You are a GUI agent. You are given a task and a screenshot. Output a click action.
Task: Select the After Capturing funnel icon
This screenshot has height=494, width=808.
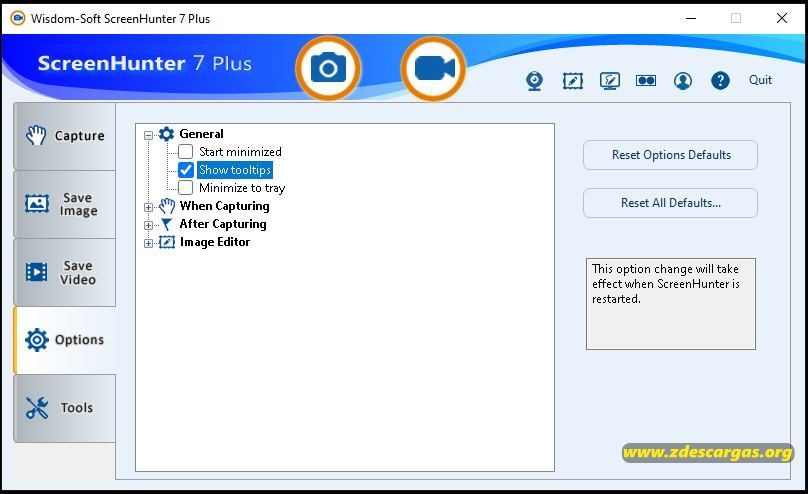(x=166, y=224)
